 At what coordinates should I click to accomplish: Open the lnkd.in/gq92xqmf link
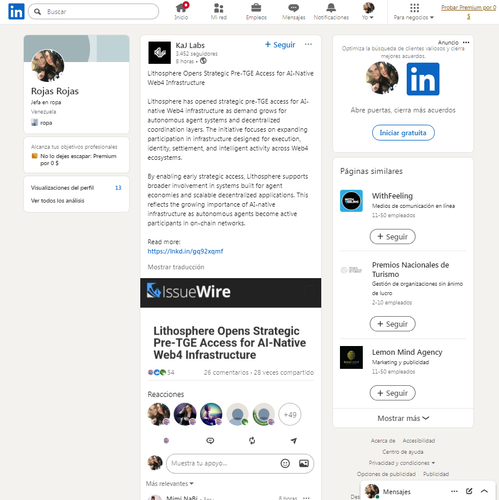tap(185, 251)
